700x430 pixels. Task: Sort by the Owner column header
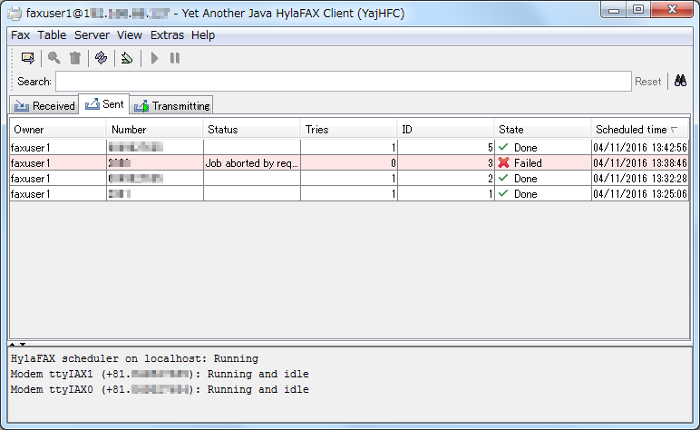(x=58, y=129)
